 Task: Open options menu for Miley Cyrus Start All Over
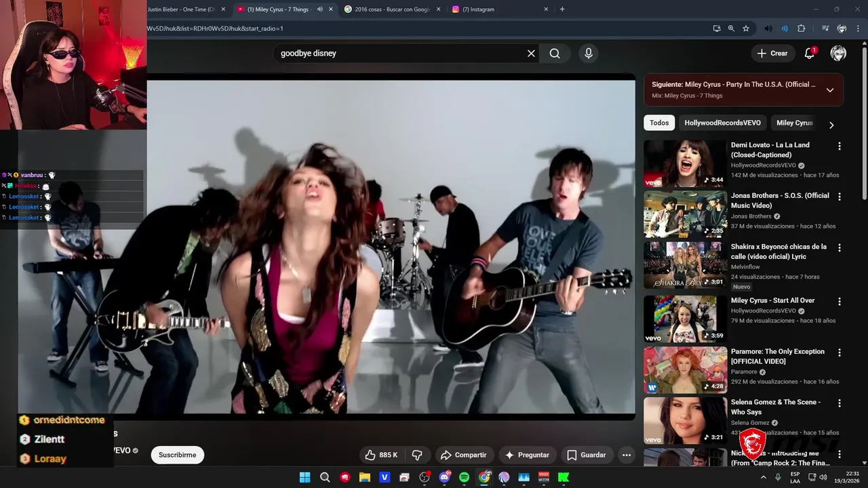pos(840,302)
